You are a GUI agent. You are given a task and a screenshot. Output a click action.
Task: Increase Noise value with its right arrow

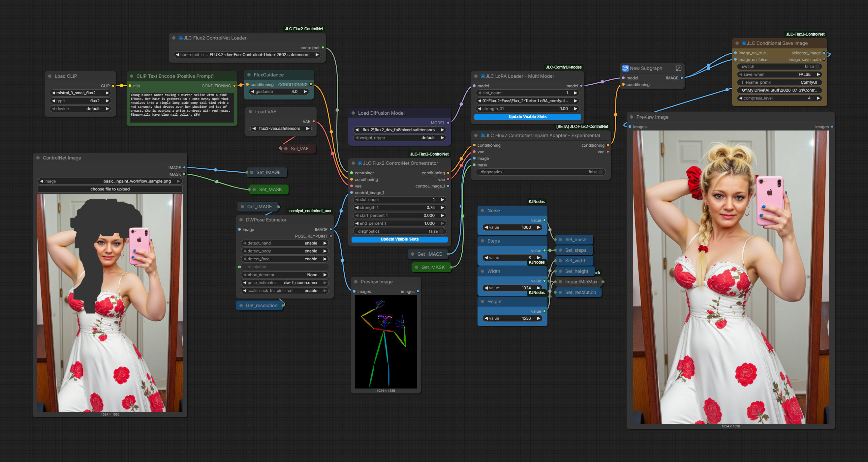tap(539, 228)
